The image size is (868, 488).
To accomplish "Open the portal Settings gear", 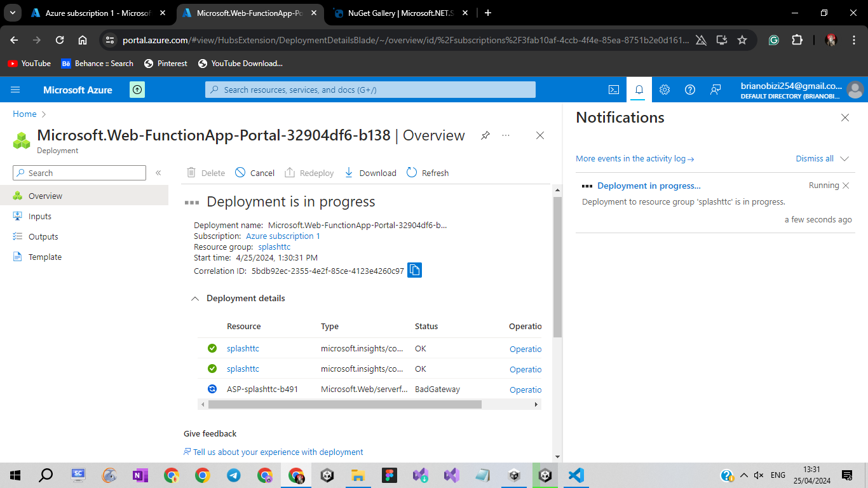I will point(665,90).
